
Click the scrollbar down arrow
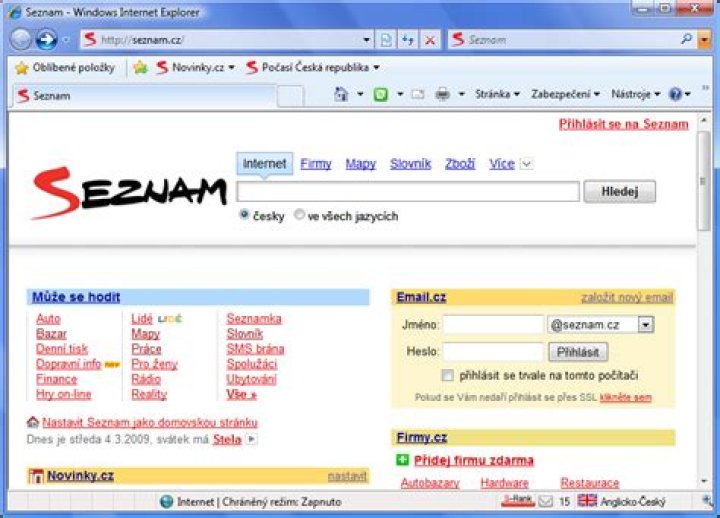[704, 481]
